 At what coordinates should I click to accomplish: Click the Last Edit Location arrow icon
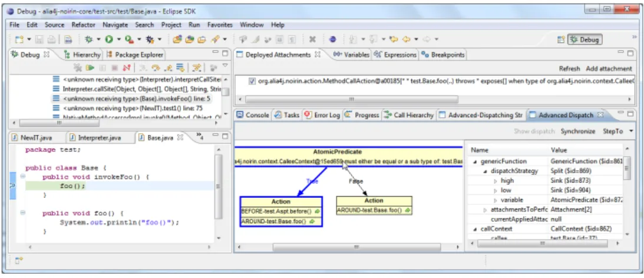point(394,39)
